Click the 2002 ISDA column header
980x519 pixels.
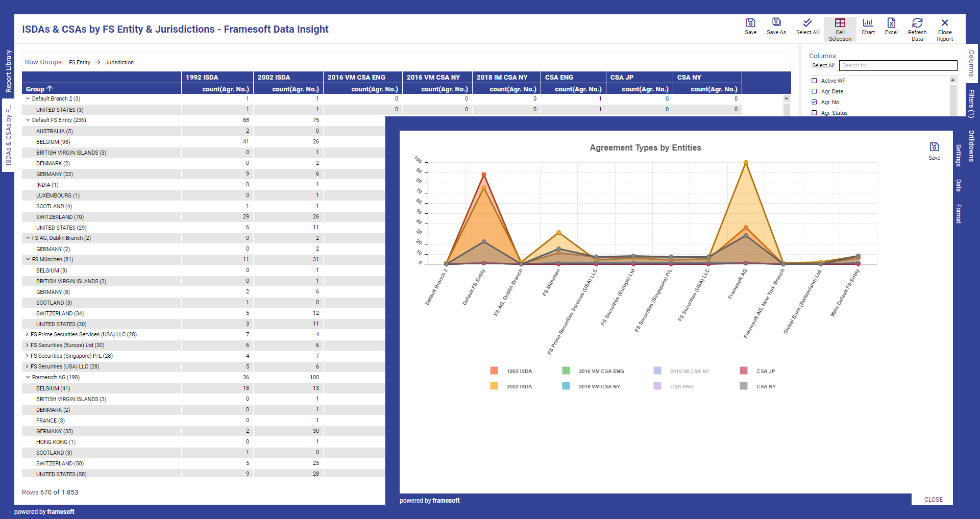pyautogui.click(x=288, y=77)
